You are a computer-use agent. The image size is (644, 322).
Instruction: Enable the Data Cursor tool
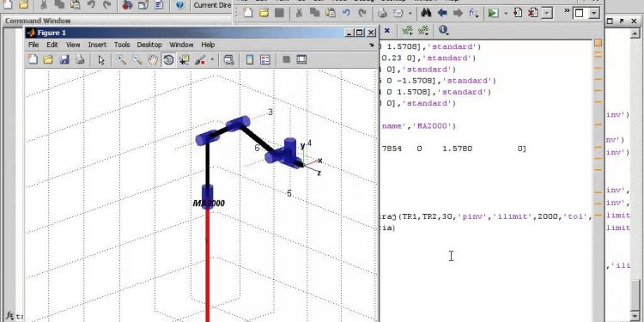pyautogui.click(x=184, y=60)
